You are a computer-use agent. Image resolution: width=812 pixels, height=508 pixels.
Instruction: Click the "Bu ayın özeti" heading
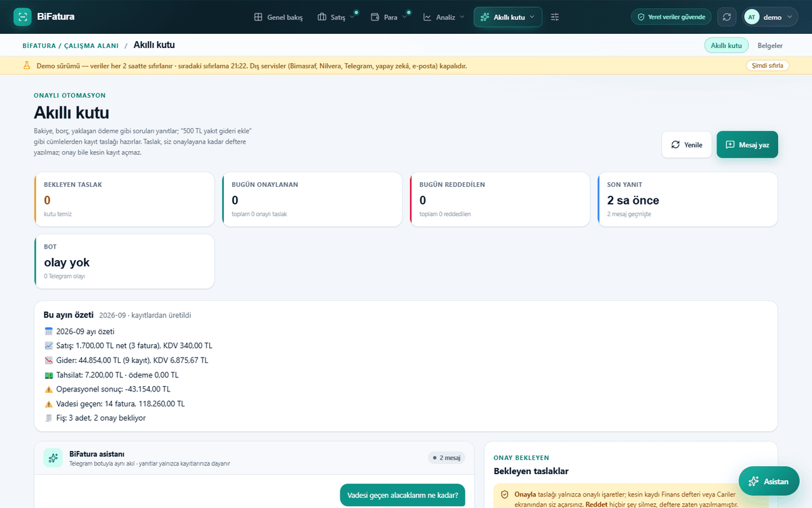(x=68, y=315)
